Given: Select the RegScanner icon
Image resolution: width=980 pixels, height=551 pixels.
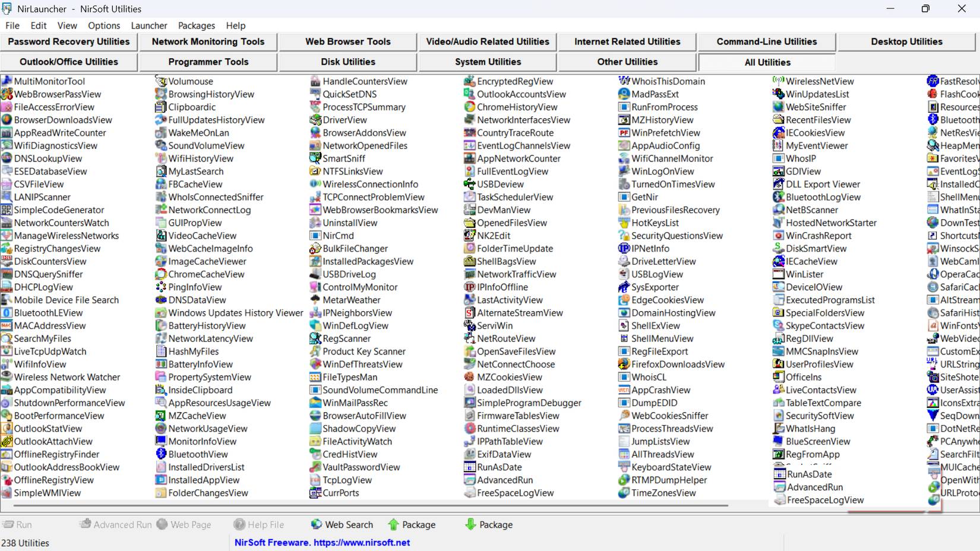Looking at the screenshot, I should coord(315,338).
